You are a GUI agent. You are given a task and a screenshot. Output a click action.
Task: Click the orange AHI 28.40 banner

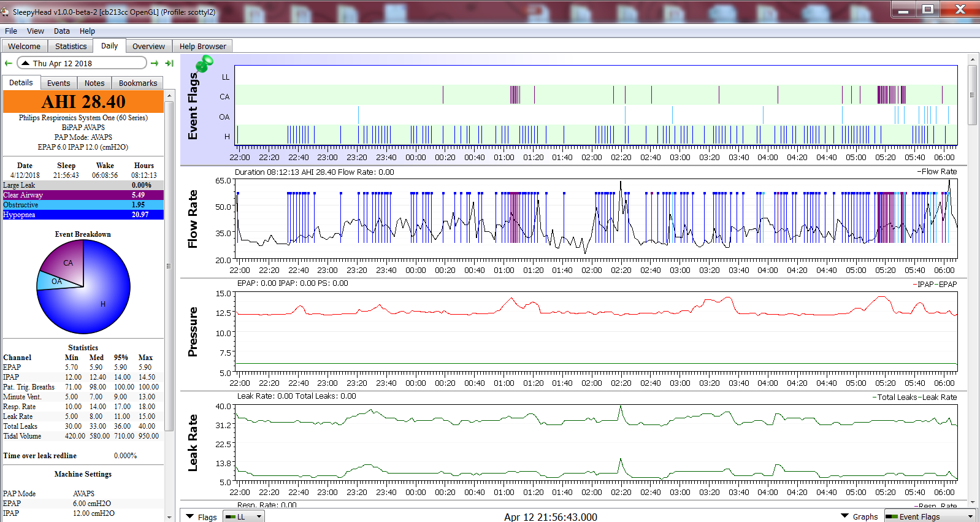(83, 101)
